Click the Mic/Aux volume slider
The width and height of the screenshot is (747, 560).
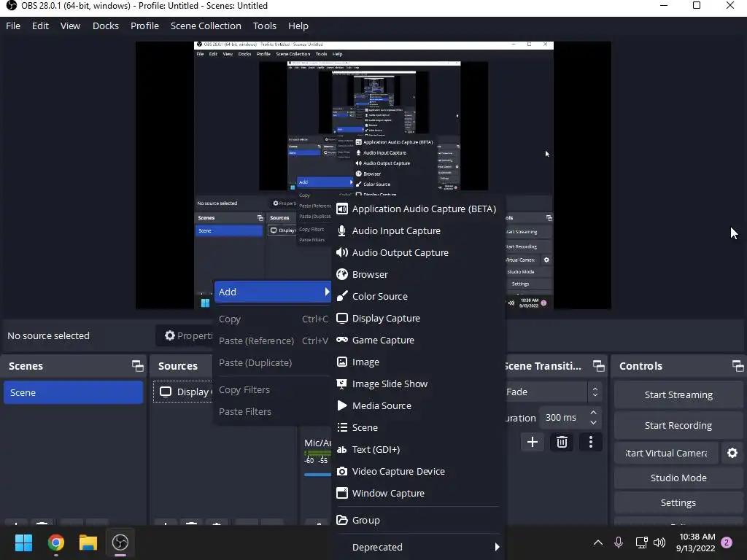coord(317,474)
